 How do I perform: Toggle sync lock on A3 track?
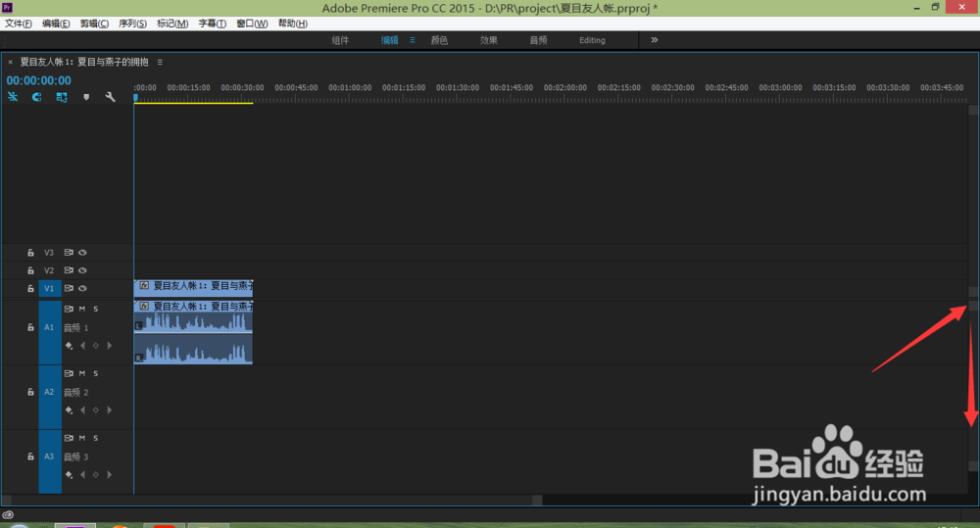tap(69, 438)
